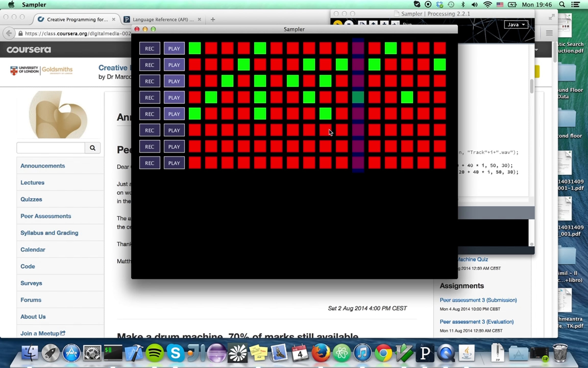Screen dimensions: 588x368
Task: Click the Coursera search magnifier icon
Action: coord(92,148)
